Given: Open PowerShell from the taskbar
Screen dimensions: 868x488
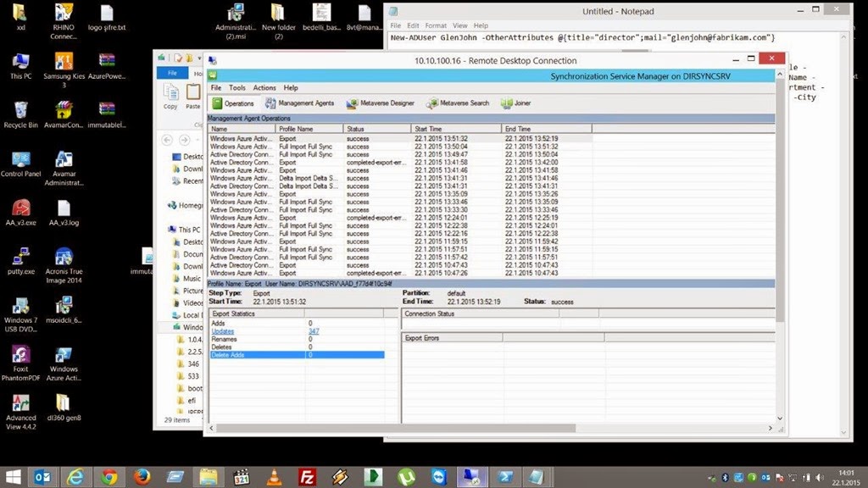Looking at the screenshot, I should 505,477.
